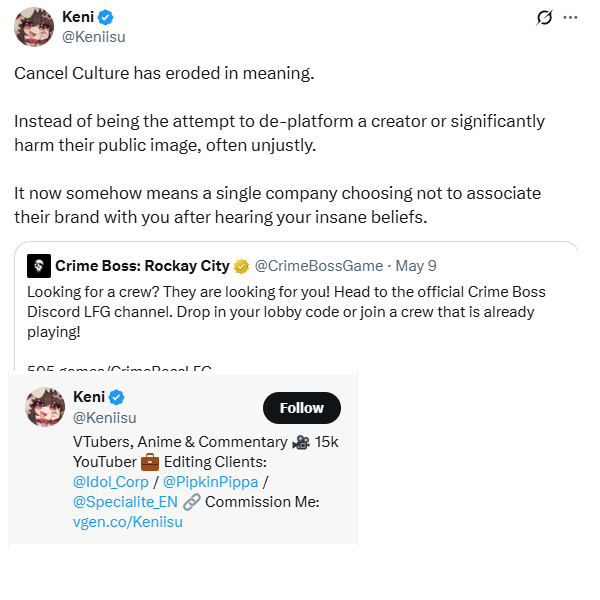The height and width of the screenshot is (600, 600).
Task: Click the blue verified badge beside Keni in the tweet header
Action: click(x=105, y=17)
